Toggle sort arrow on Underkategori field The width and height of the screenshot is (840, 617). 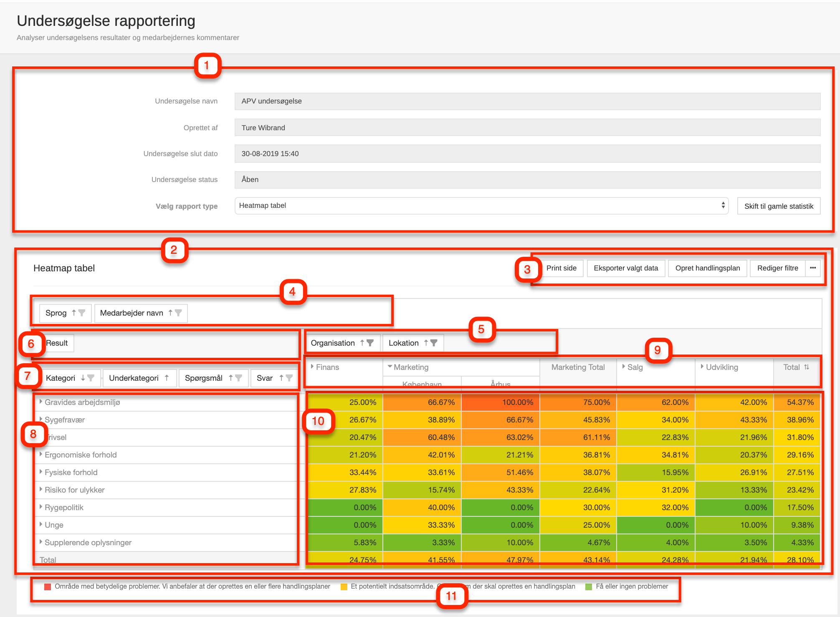(167, 378)
